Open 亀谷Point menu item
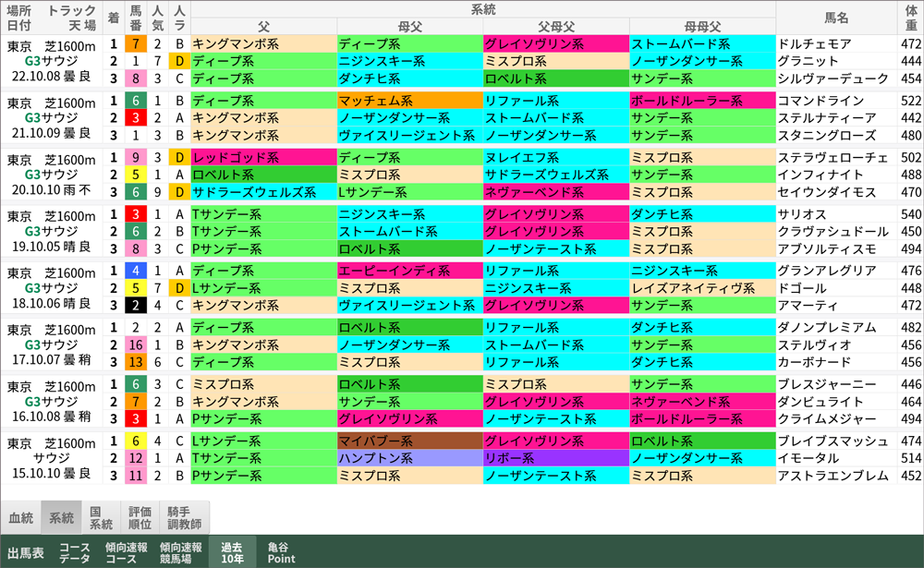The image size is (924, 568). [x=281, y=552]
